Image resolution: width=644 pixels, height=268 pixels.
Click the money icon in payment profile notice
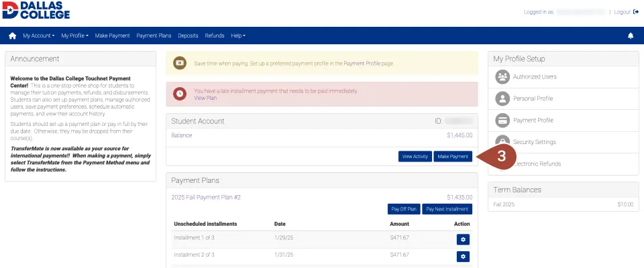[180, 63]
